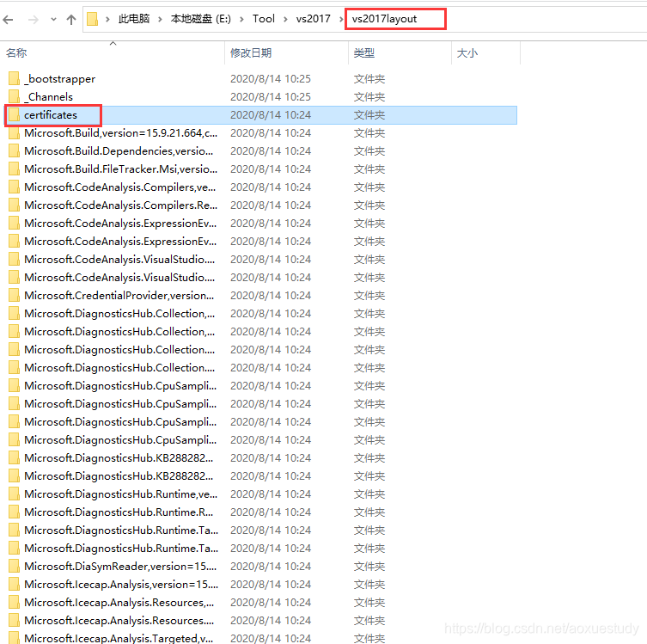Navigate to 此电脑 in the breadcrumb
Screen dimensions: 647x644
click(x=134, y=19)
